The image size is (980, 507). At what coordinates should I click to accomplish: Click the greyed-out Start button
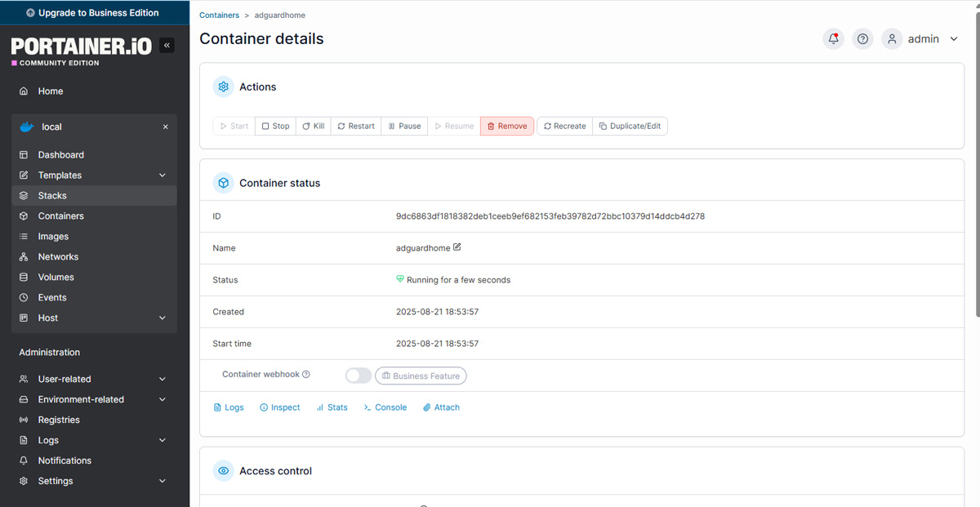tap(234, 127)
